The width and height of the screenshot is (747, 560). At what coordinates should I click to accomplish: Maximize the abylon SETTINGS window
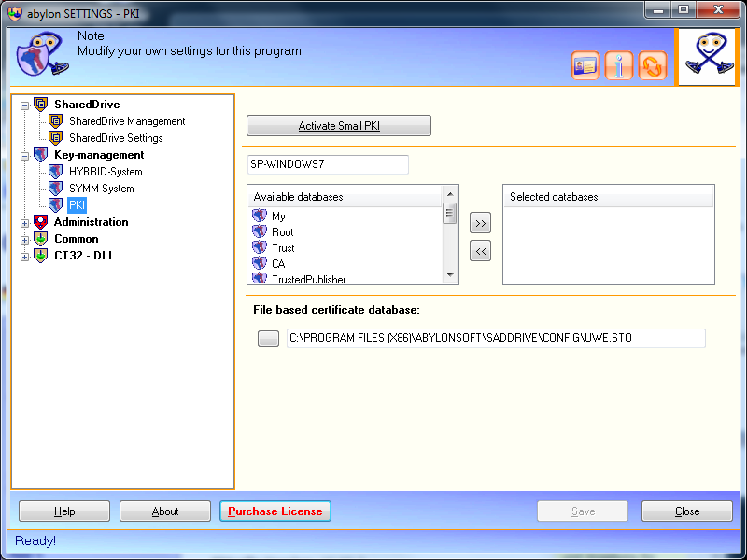pos(684,9)
